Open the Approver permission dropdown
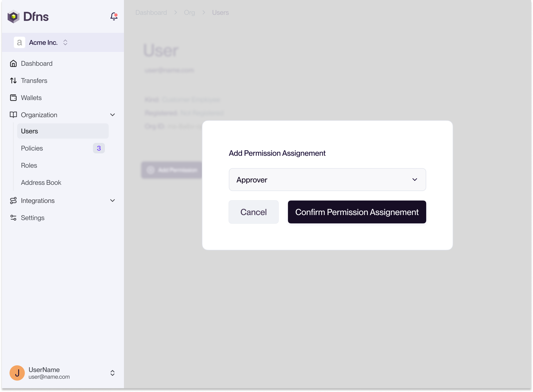This screenshot has height=392, width=533. pos(327,180)
